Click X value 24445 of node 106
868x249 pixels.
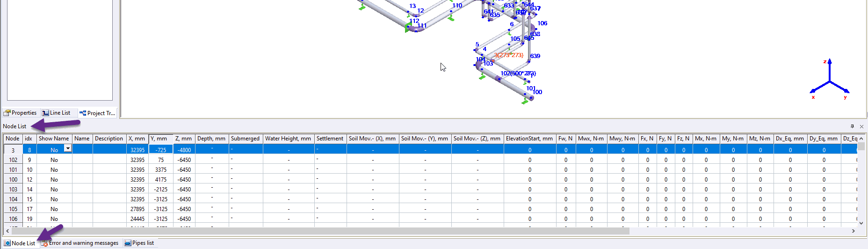[x=137, y=219]
